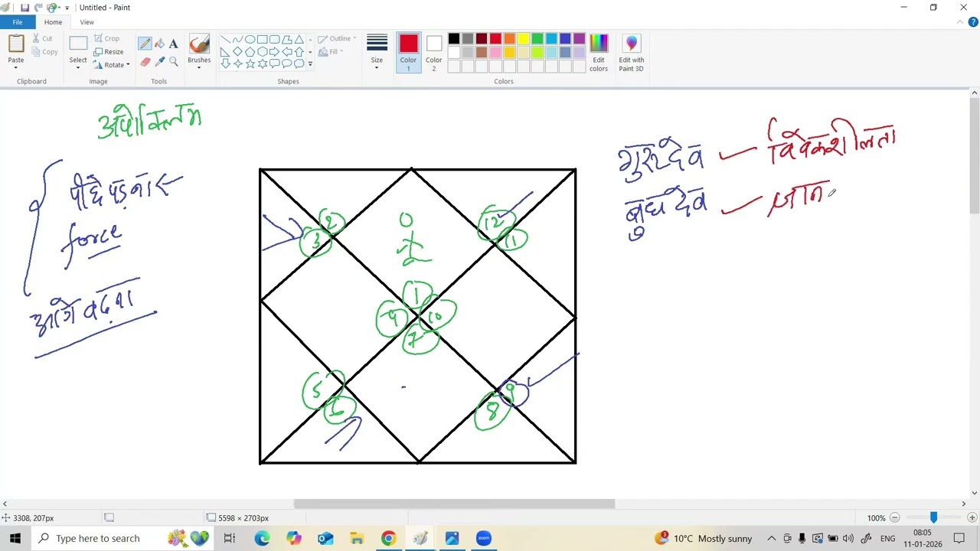Click the Brushes icon

tap(199, 45)
